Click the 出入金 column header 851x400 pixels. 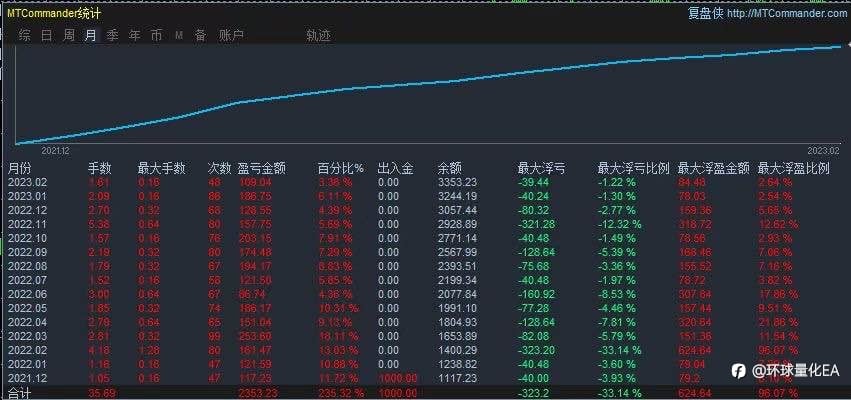coord(396,168)
